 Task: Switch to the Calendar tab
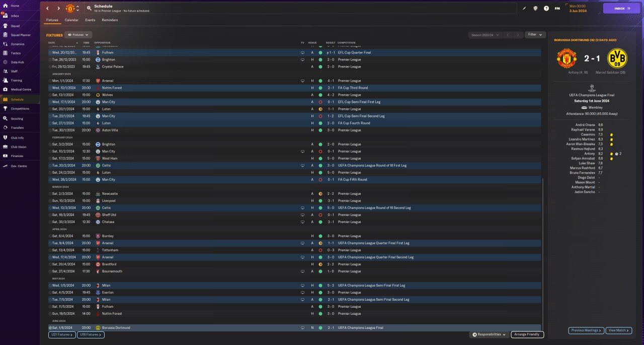71,20
